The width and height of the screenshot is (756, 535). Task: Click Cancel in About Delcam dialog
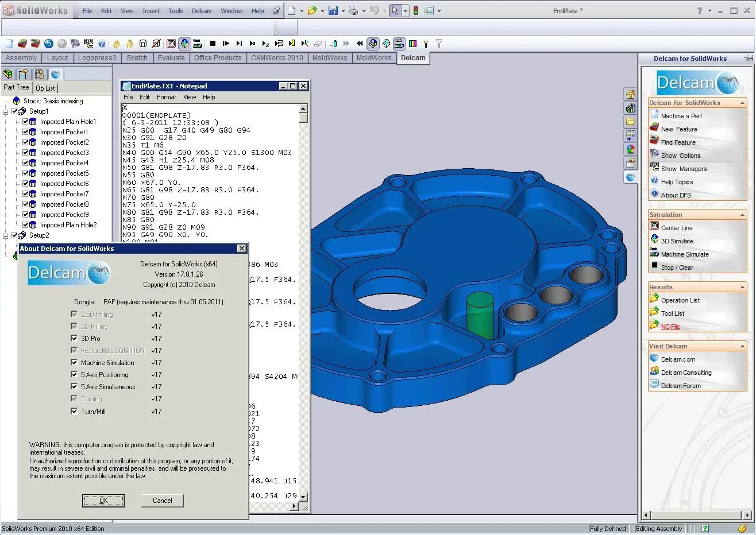click(162, 501)
